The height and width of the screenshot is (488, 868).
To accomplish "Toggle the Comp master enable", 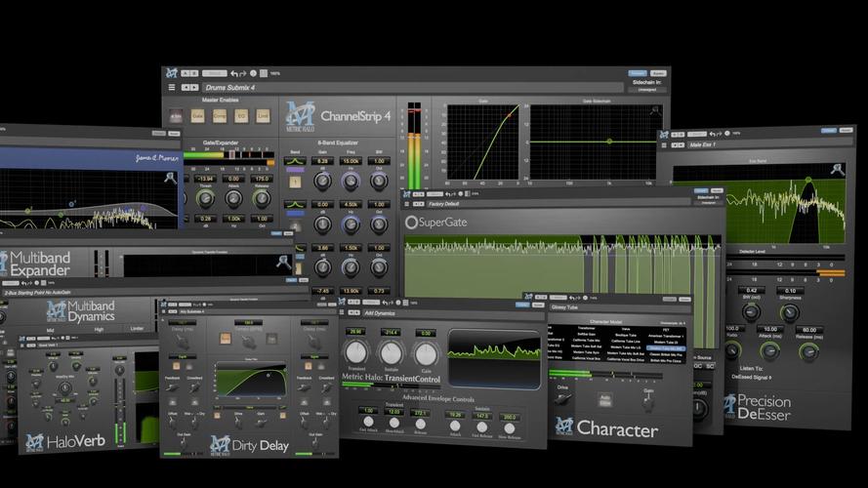I will (x=220, y=116).
